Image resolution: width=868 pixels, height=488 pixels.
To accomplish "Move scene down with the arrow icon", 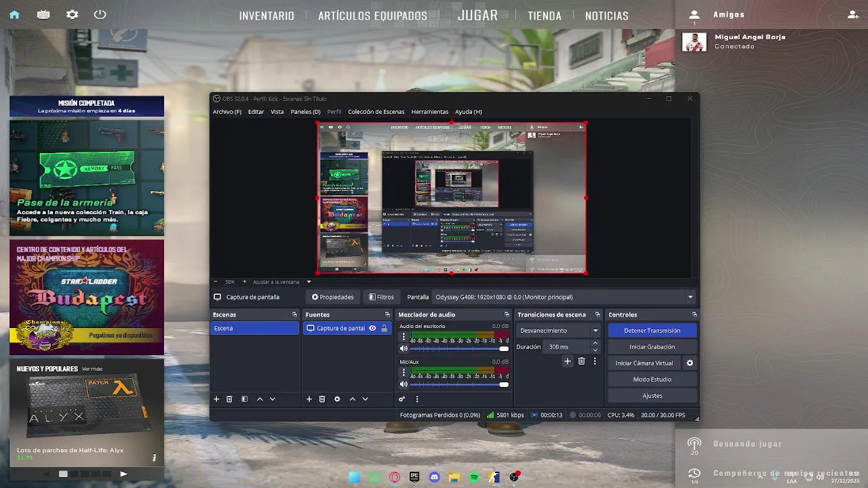I will pos(273,399).
